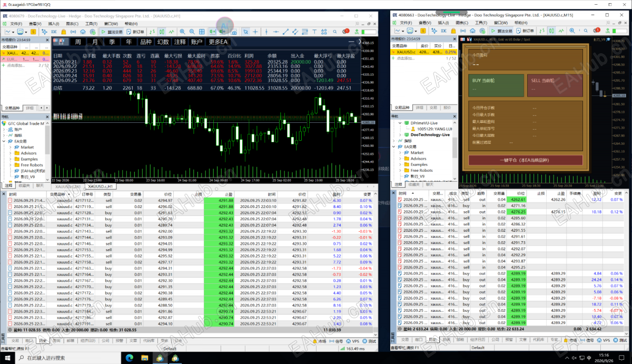This screenshot has height=364, width=632.
Task: Click the IDE icon in left window toolbar
Action: point(54,32)
